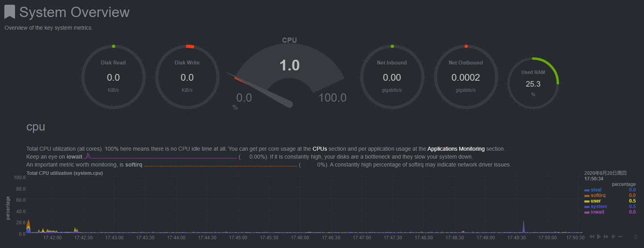644x248 pixels.
Task: Toggle the user dimension in the legend
Action: (x=595, y=201)
